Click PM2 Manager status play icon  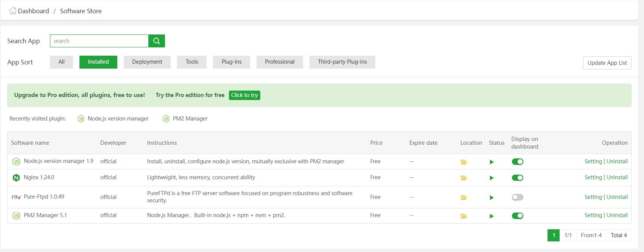(x=492, y=216)
